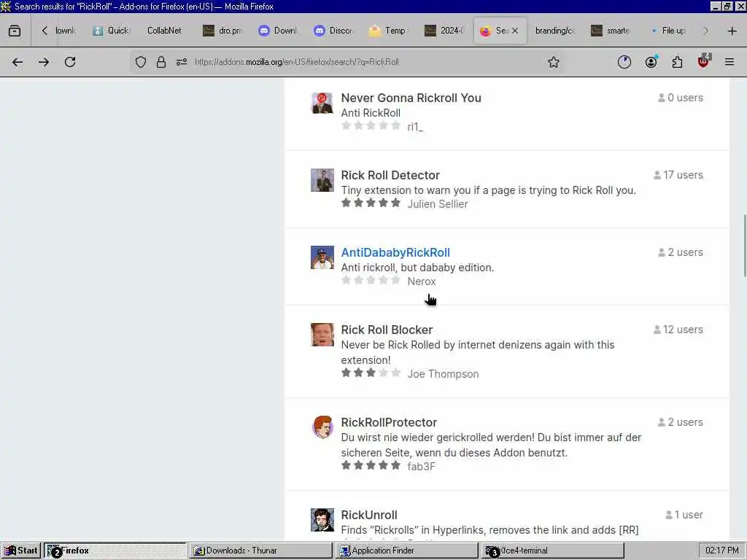Click the taskbar clock 02:17 PM
This screenshot has height=560, width=747.
tap(721, 551)
